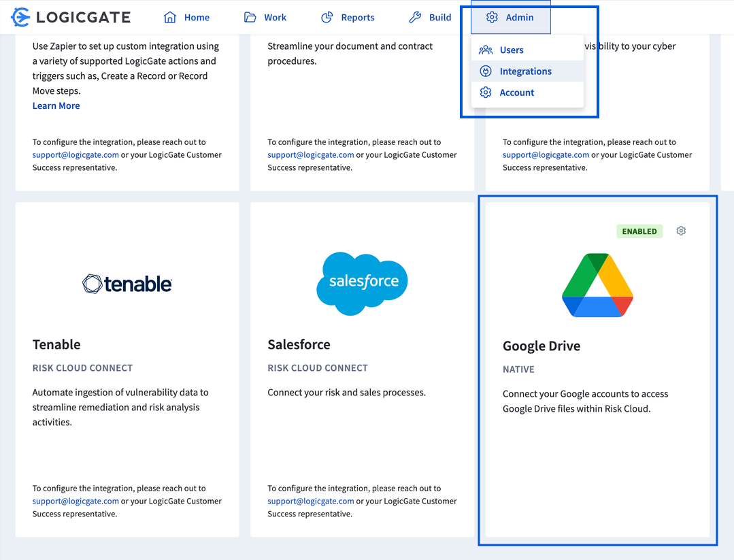
Task: Click the Google Drive logo
Action: [597, 285]
